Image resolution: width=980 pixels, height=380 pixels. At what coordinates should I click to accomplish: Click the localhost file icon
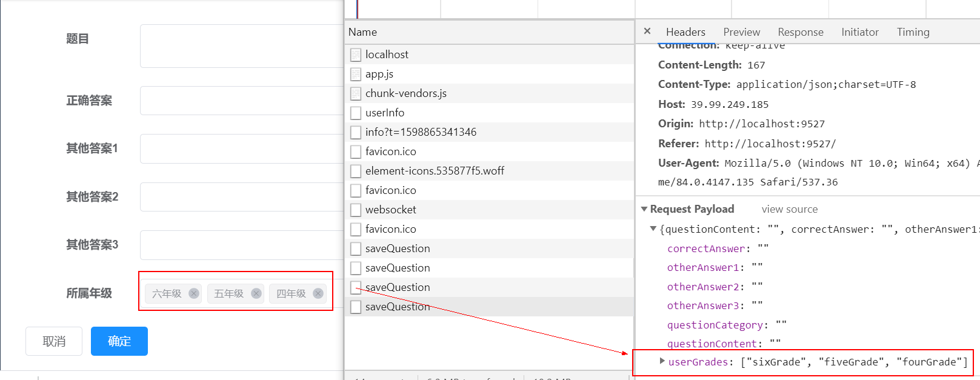coord(356,55)
